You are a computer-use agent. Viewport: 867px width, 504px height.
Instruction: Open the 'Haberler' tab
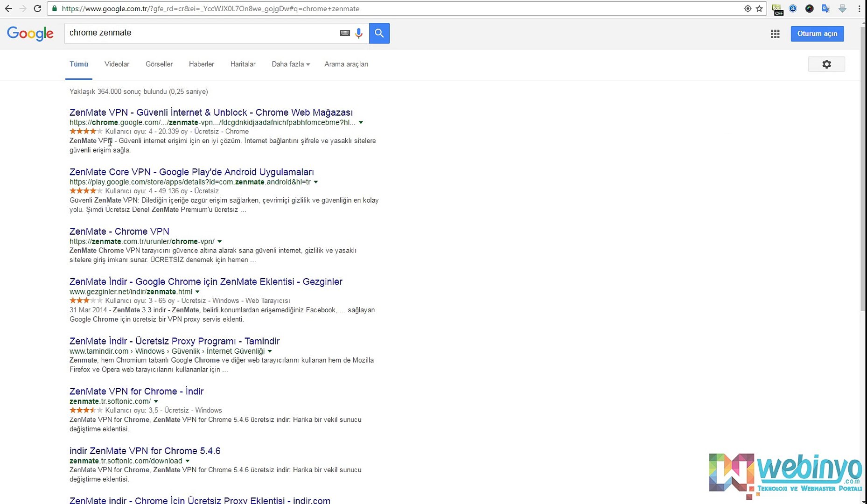click(x=202, y=64)
